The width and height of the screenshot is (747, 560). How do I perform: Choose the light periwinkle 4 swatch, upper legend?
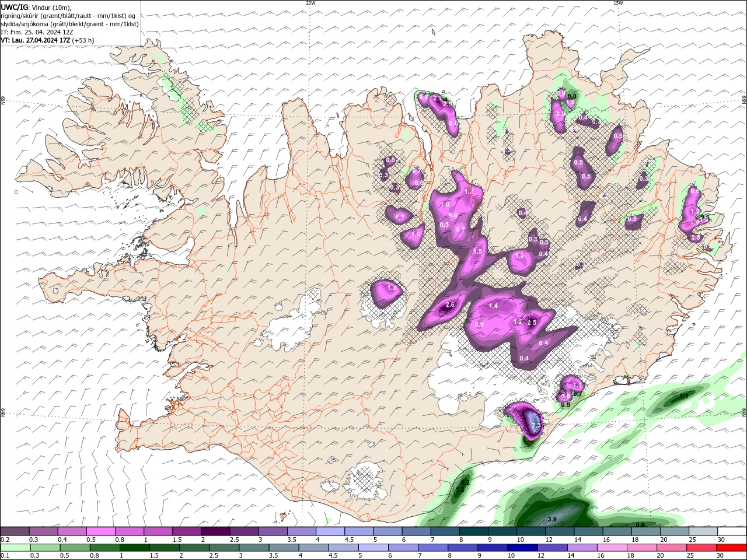coord(329,531)
